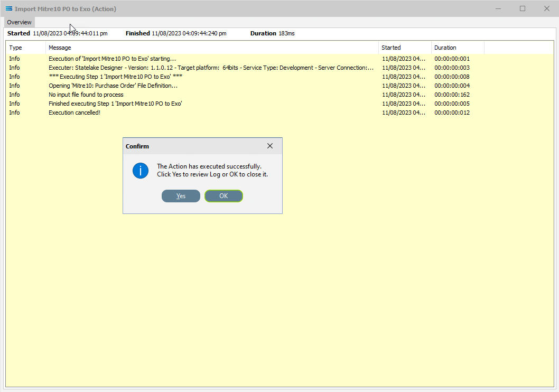Sort by the Message column header
This screenshot has height=392, width=559.
212,48
